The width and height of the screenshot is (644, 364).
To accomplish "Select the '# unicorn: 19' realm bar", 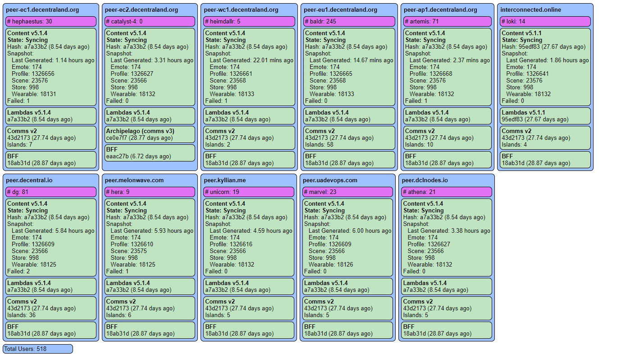I will [249, 192].
